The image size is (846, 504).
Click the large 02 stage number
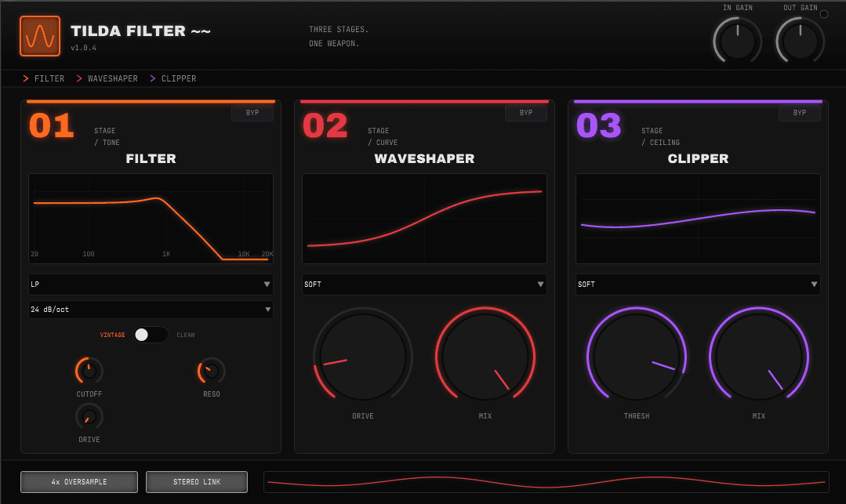325,125
